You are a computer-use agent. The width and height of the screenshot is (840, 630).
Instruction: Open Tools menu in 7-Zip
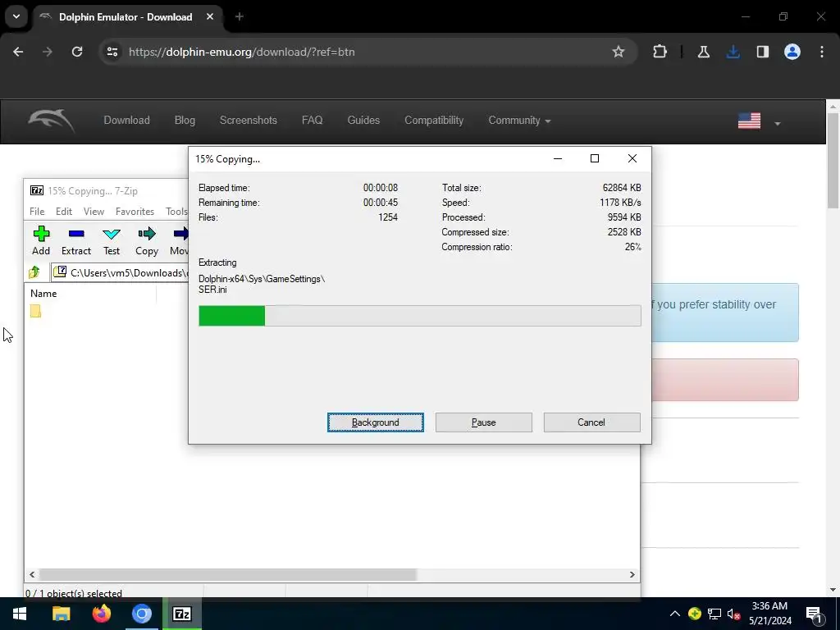click(176, 212)
